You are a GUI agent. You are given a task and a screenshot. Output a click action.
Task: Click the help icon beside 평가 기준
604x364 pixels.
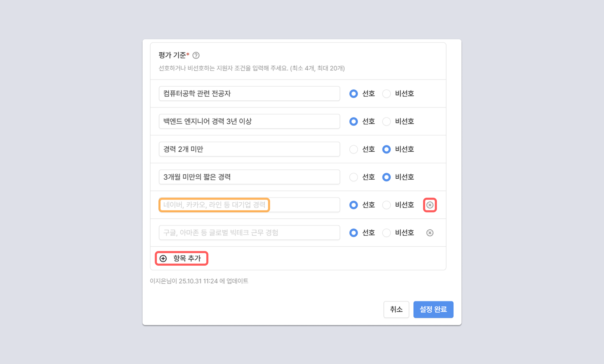196,55
